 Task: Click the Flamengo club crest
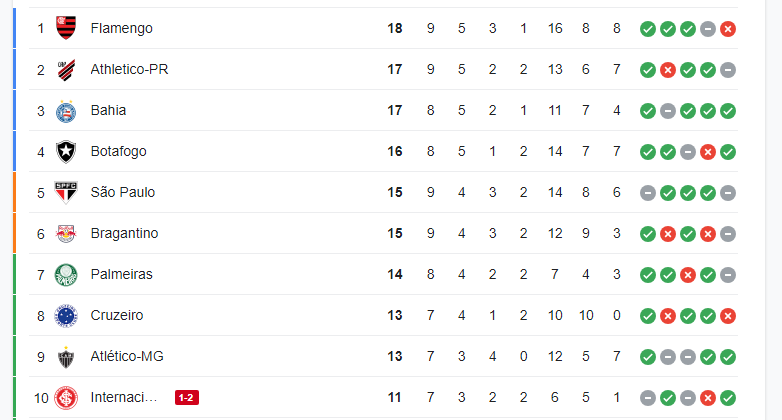(x=66, y=28)
